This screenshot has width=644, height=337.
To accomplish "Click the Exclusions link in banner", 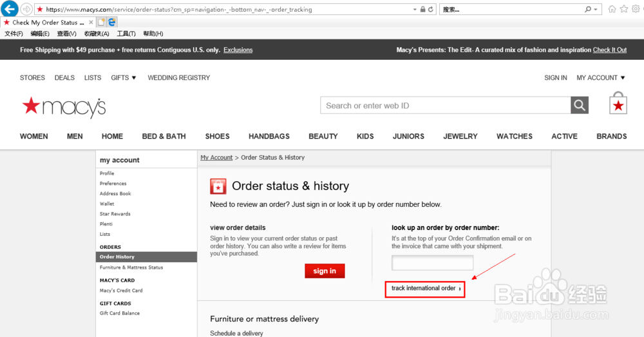I will point(238,50).
